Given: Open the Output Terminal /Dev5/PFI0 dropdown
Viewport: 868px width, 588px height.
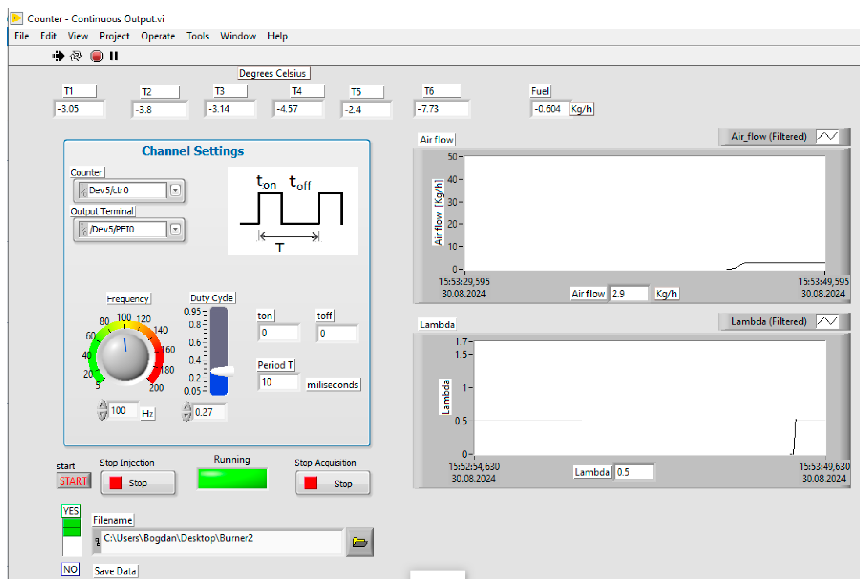Looking at the screenshot, I should coord(175,230).
